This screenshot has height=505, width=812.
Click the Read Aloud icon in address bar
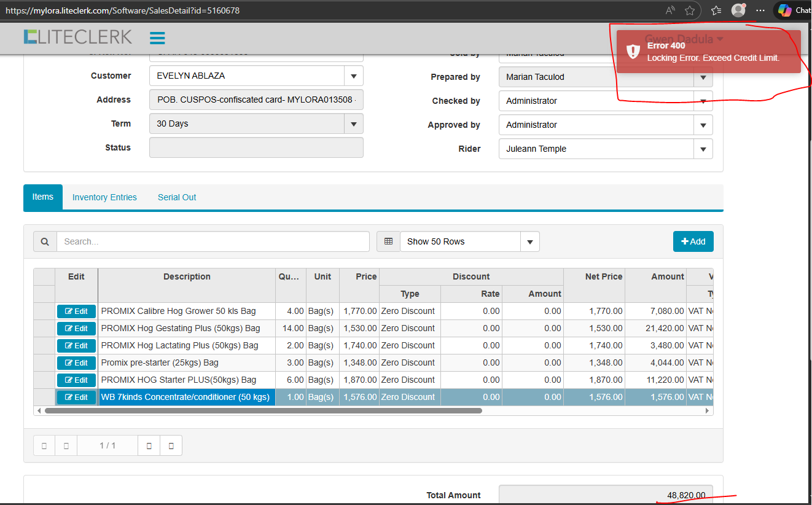click(670, 10)
